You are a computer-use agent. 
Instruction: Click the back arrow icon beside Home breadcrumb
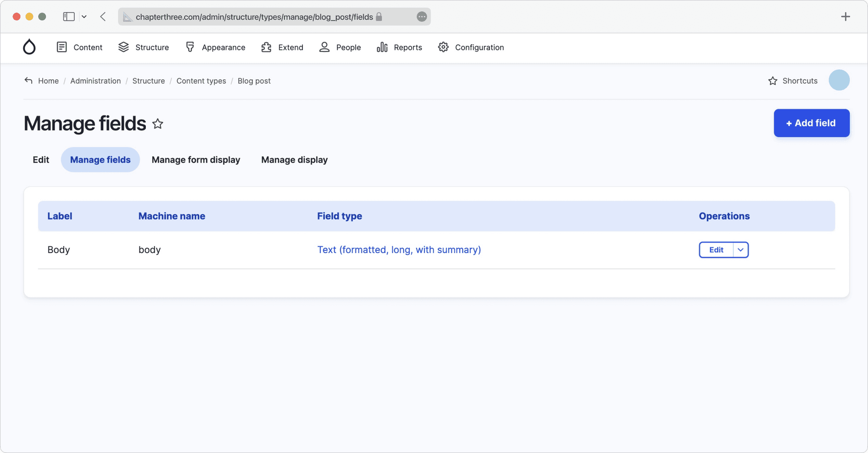pos(29,81)
